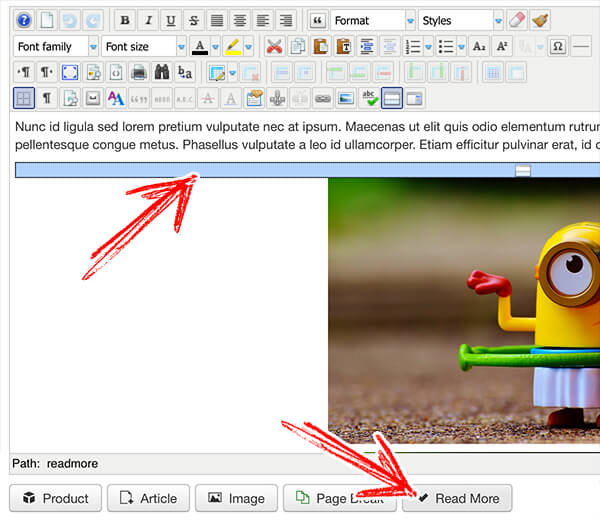Open the AA style editor icon
The image size is (600, 520).
pos(116,98)
